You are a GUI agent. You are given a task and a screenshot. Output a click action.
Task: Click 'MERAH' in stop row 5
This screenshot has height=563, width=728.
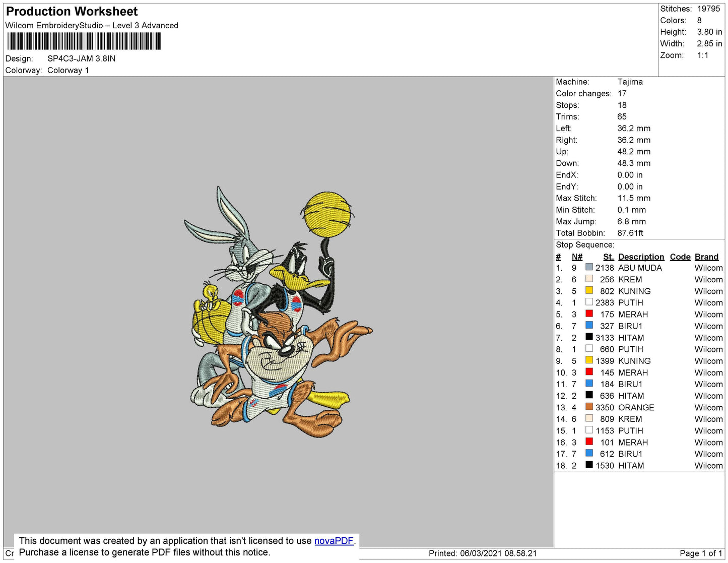(633, 315)
